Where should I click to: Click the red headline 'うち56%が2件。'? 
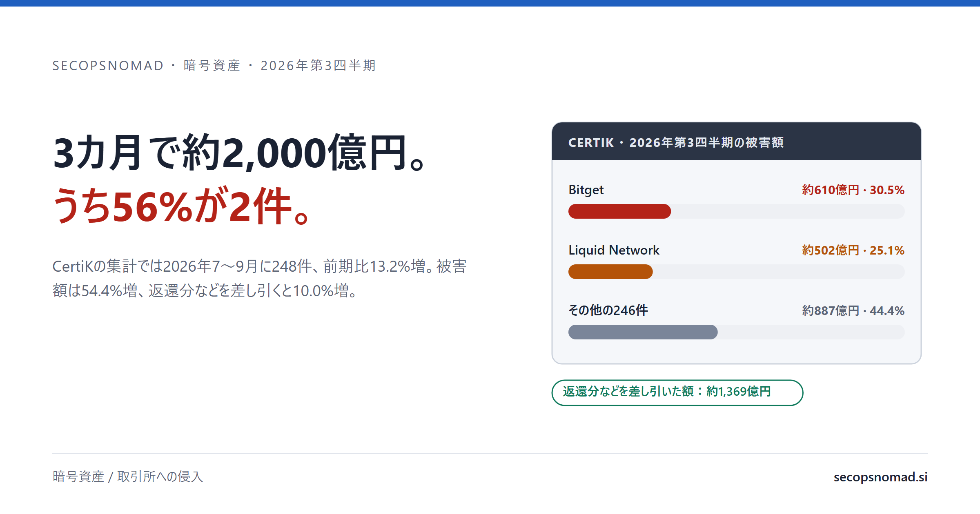pos(181,206)
